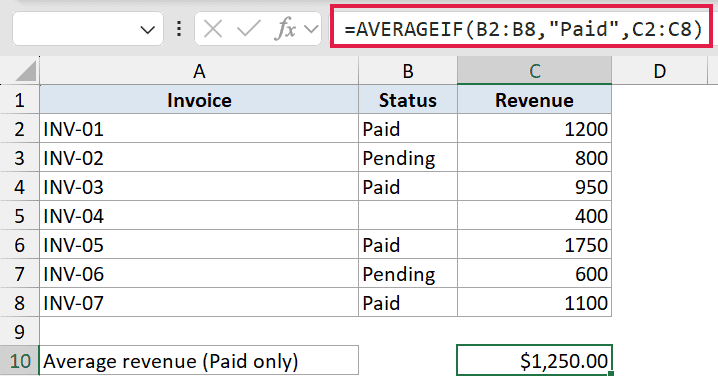Select row 7 header
This screenshot has height=376, width=718.
tap(20, 273)
